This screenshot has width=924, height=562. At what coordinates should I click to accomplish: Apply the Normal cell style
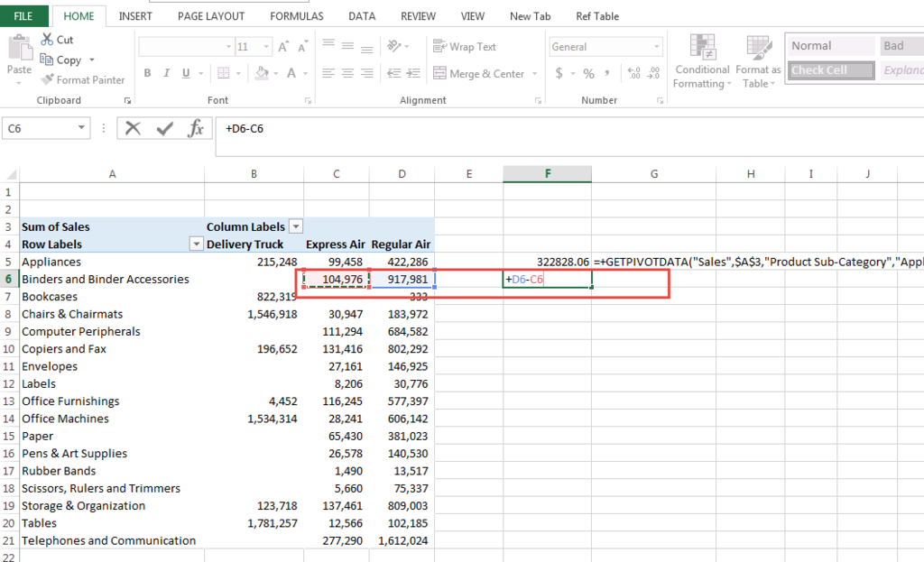click(831, 46)
